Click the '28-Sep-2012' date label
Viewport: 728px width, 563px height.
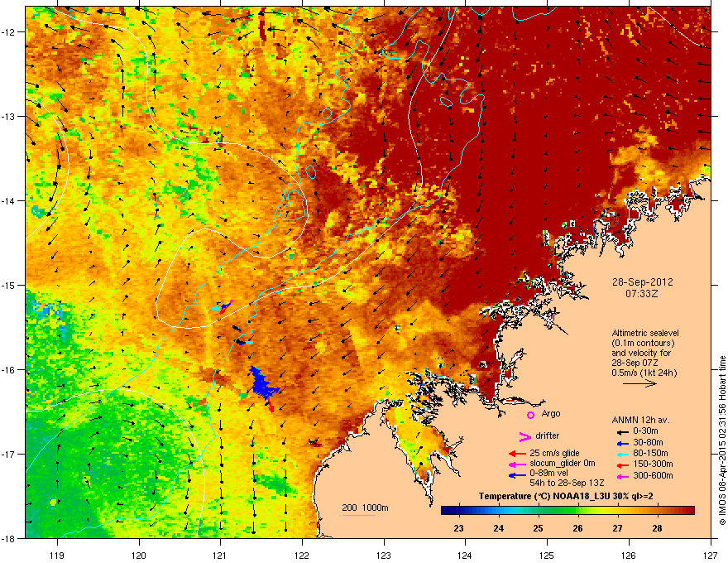[x=642, y=282]
